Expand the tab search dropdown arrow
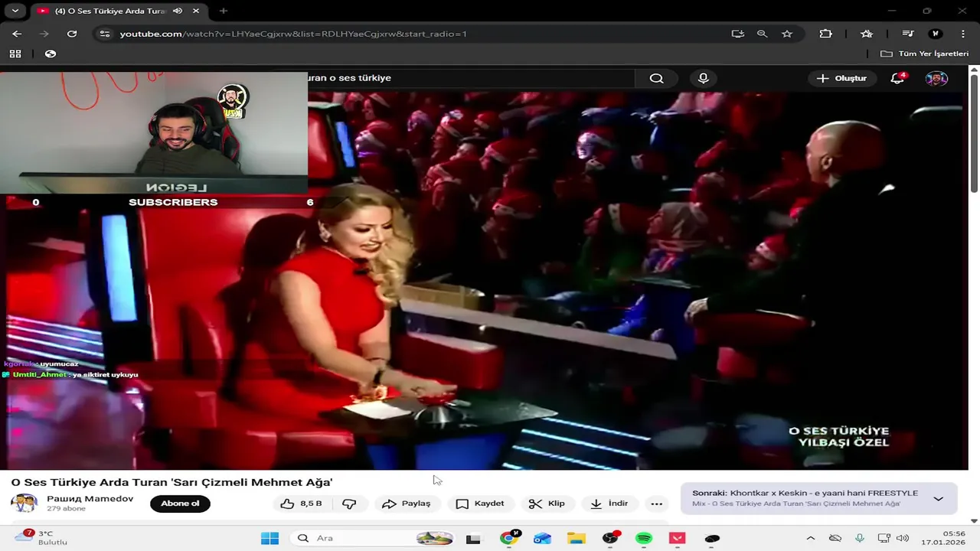The image size is (980, 551). pyautogui.click(x=15, y=11)
